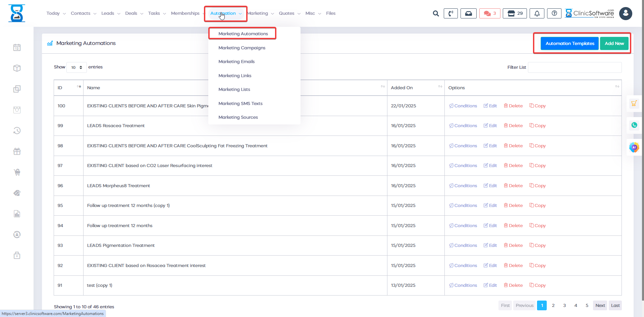Click in the Filter List field
This screenshot has width=644, height=317.
pos(575,67)
